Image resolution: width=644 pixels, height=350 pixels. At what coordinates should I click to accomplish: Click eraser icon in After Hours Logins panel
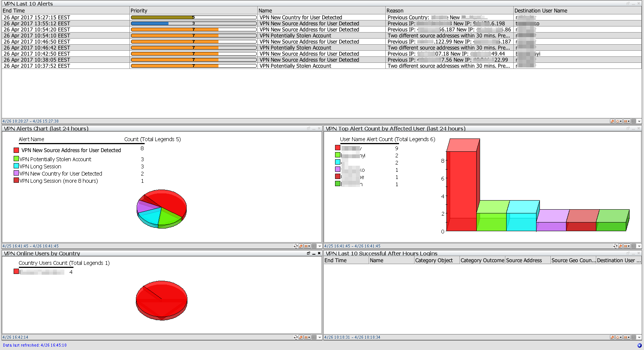coord(612,338)
